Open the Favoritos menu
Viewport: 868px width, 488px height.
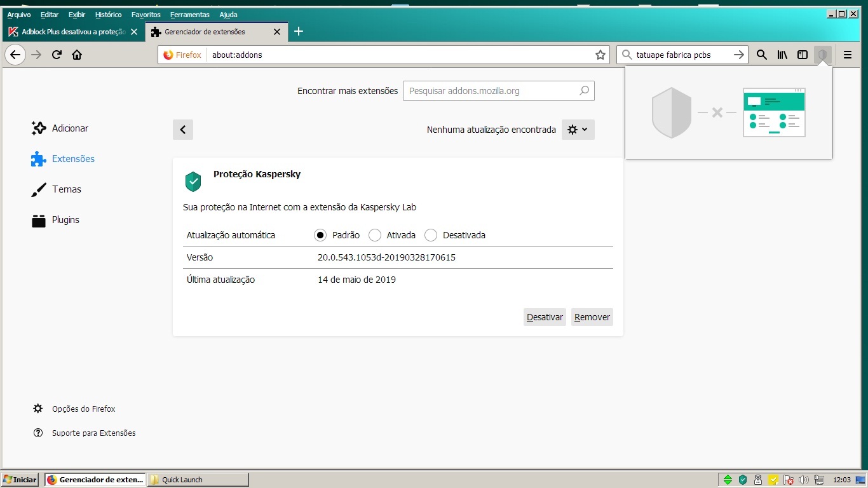coord(146,15)
